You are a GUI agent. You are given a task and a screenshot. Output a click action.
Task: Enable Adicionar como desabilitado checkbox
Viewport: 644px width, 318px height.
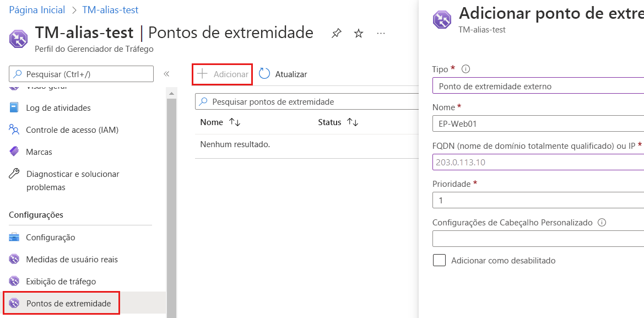click(439, 260)
